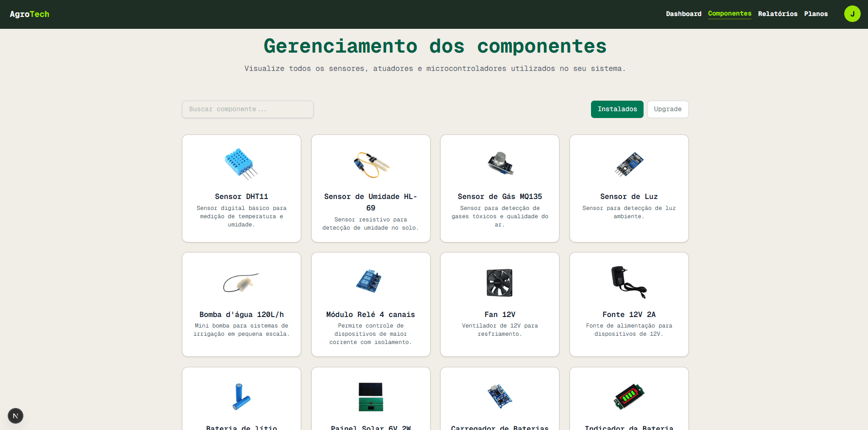The width and height of the screenshot is (868, 430).
Task: Click the Sensor de Luz module image
Action: (x=628, y=165)
